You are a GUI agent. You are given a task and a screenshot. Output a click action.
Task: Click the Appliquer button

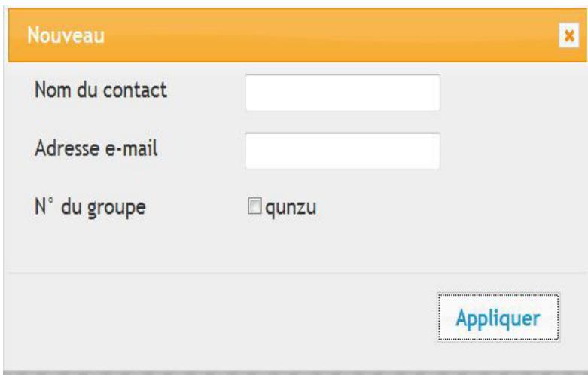coord(498,317)
